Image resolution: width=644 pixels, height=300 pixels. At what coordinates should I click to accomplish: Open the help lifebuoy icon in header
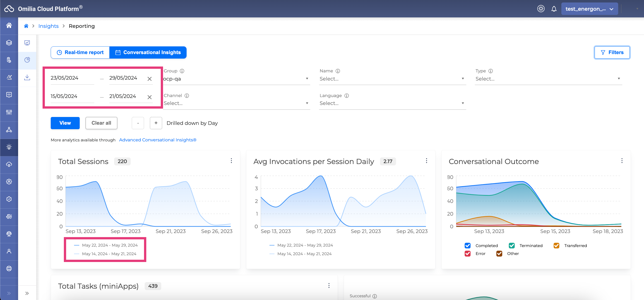point(541,9)
